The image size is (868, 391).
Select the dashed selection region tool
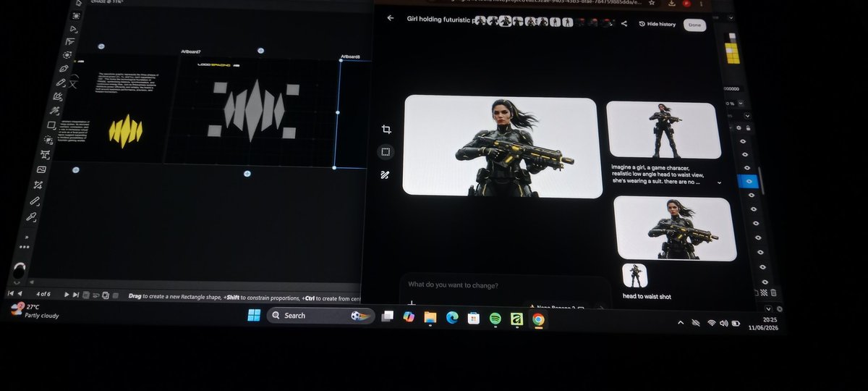tap(386, 152)
